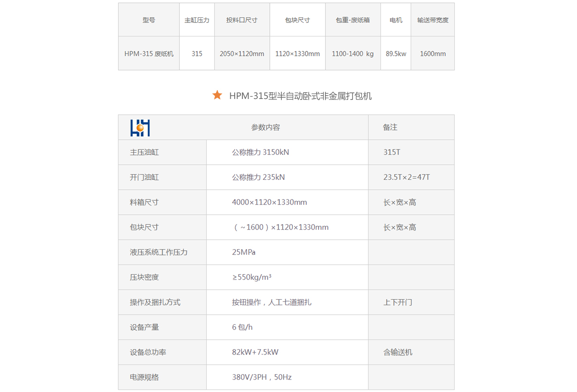Select the 型号 column header

pyautogui.click(x=149, y=20)
